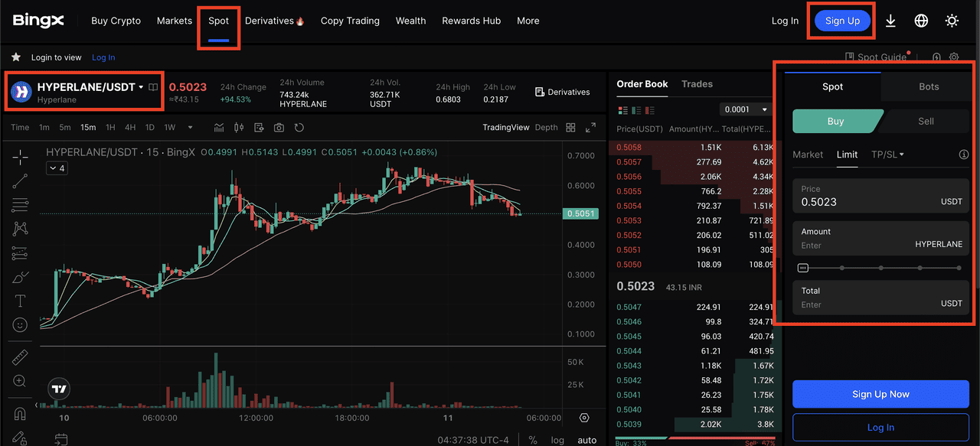The width and height of the screenshot is (980, 446).
Task: Toggle the Sell side
Action: point(926,121)
